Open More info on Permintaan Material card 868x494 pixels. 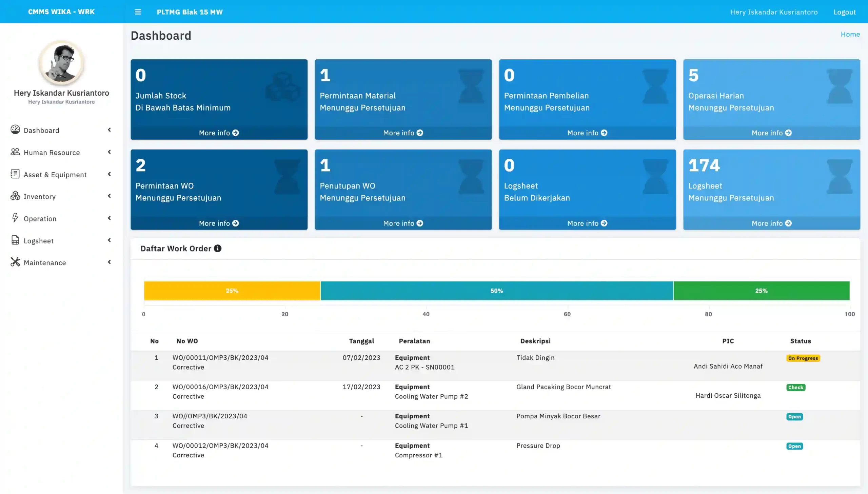point(403,133)
